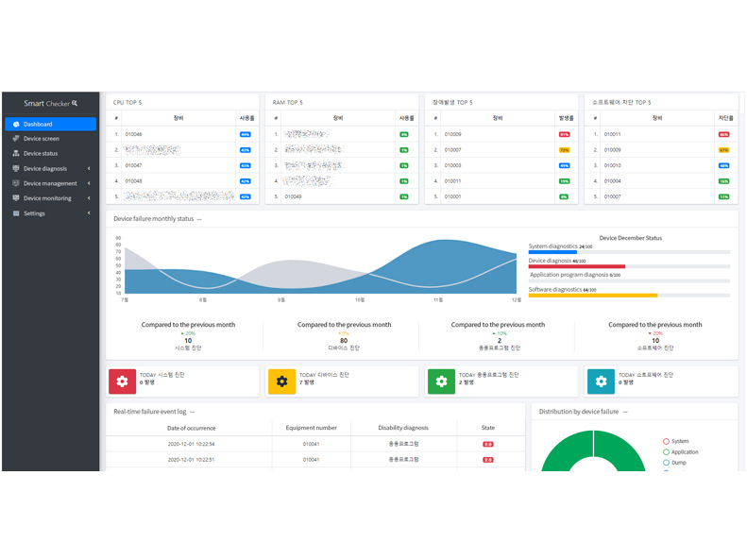The image size is (747, 560).
Task: Click red status badge for 10:22:51 event
Action: coord(488,460)
